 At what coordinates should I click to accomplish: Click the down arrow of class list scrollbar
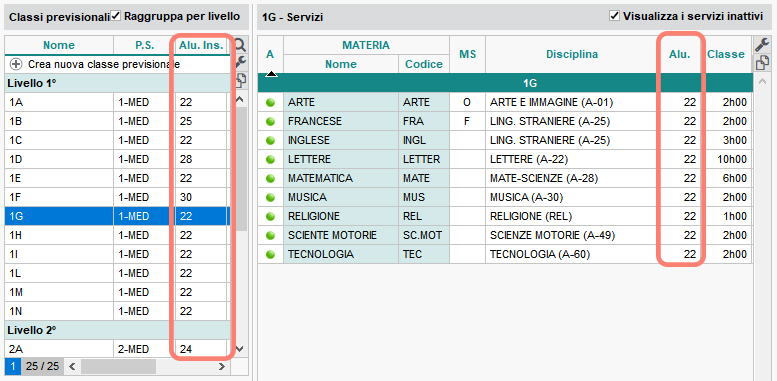click(240, 349)
